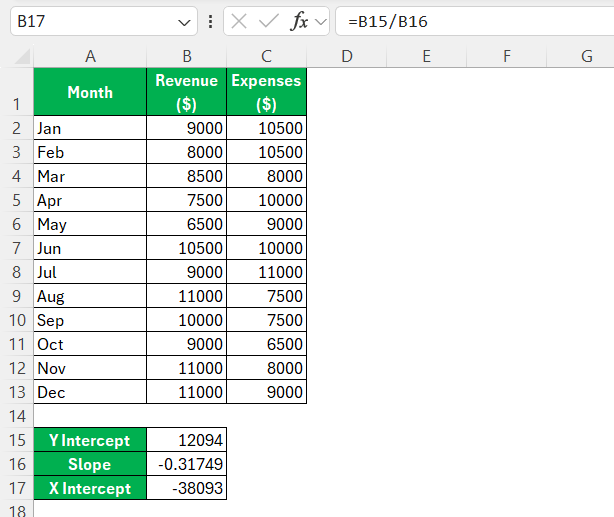Select the Nov cell
This screenshot has width=614, height=517.
click(x=90, y=368)
